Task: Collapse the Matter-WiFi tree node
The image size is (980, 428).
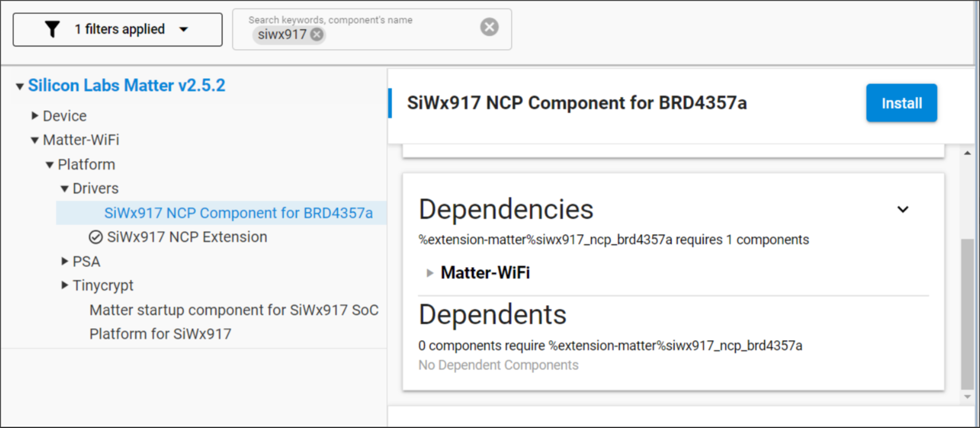Action: pyautogui.click(x=35, y=140)
